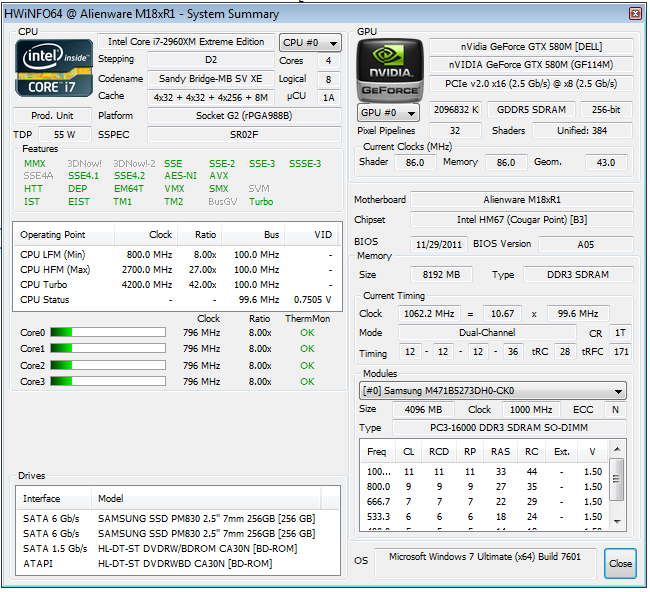The image size is (650, 592).
Task: Click the 666.7 frequency row in module timings
Action: coord(484,502)
